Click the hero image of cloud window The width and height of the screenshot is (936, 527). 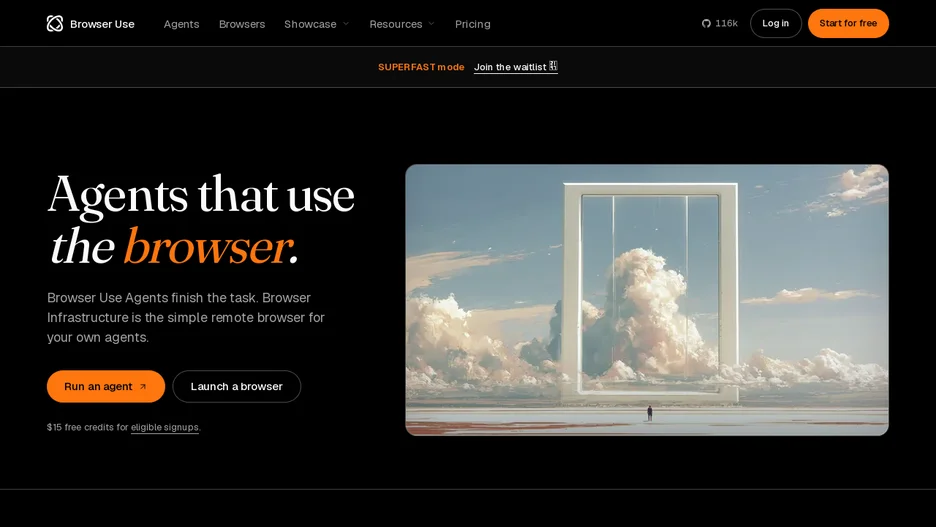coord(647,300)
